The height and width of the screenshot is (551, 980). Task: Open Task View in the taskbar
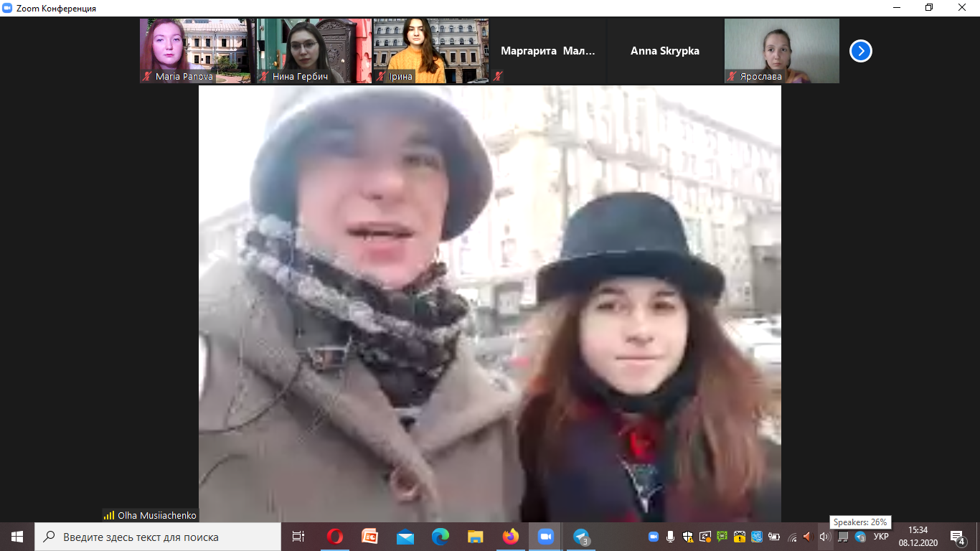(x=298, y=537)
